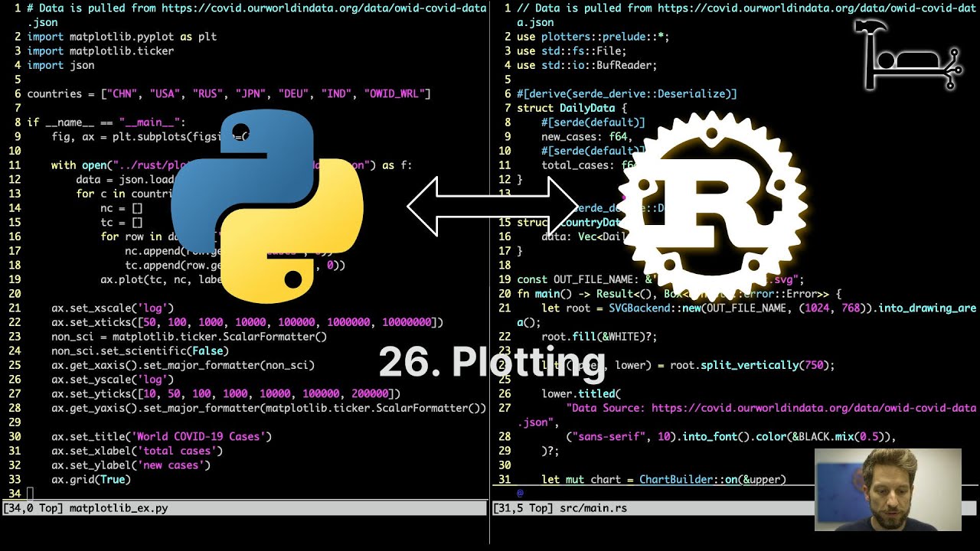Click the 'fn main() -> Result' line

(x=679, y=294)
